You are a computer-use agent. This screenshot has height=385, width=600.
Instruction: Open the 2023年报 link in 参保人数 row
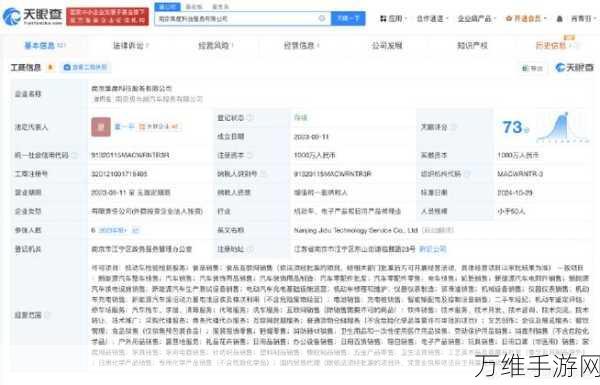coord(113,230)
